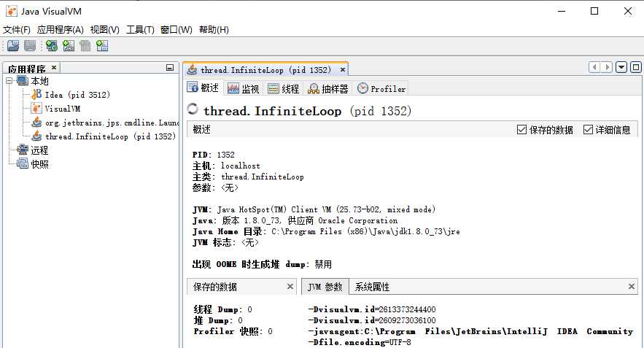Click the -Dvisualvm.id=2613373244400 argument
644x348 pixels.
[x=372, y=309]
